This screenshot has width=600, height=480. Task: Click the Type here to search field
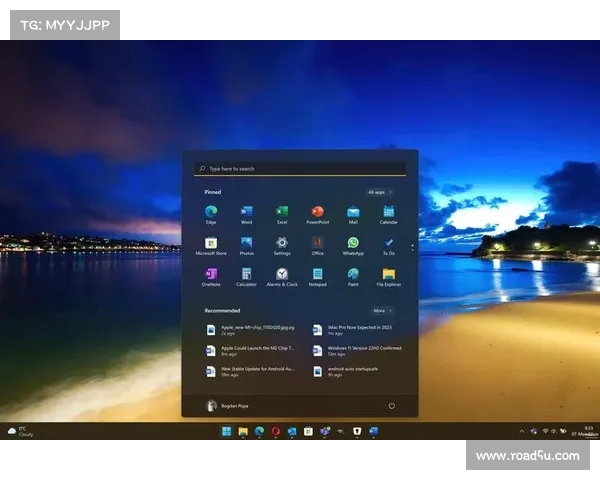click(x=300, y=169)
